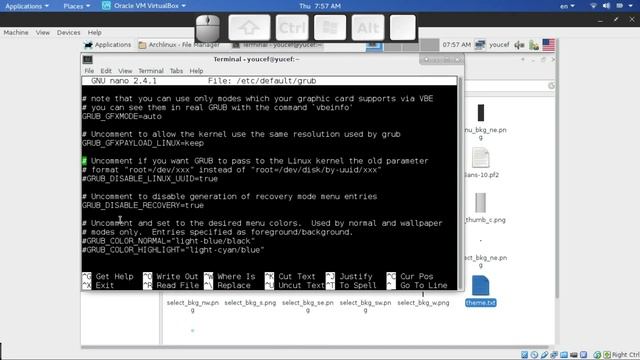
Task: Open the Oracle VM VirtualBox app menu
Action: coord(144,6)
